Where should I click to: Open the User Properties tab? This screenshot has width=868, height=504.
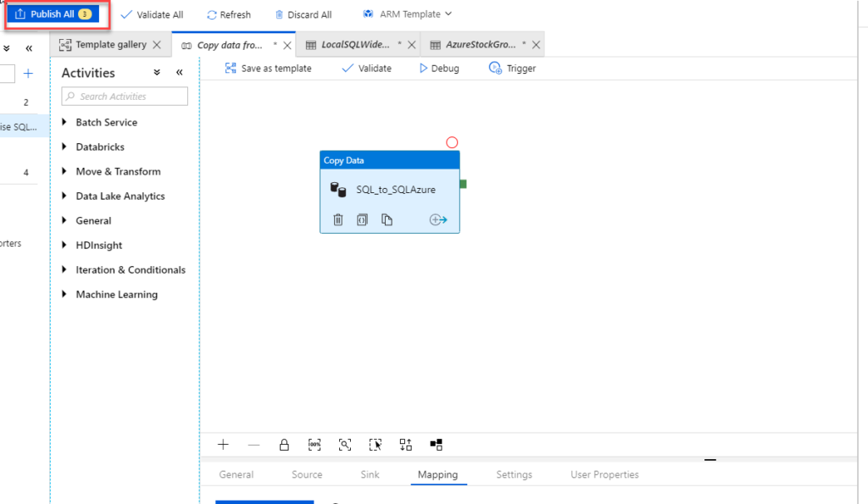coord(604,474)
